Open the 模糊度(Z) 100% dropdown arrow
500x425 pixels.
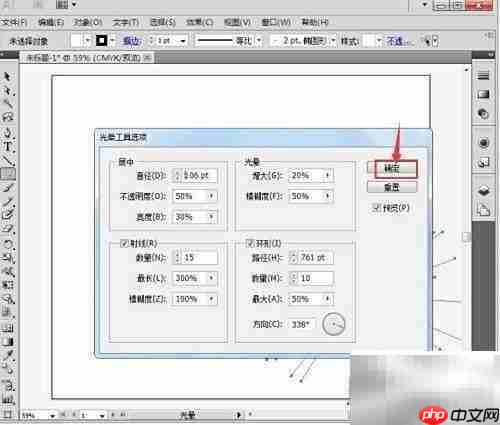coord(211,299)
